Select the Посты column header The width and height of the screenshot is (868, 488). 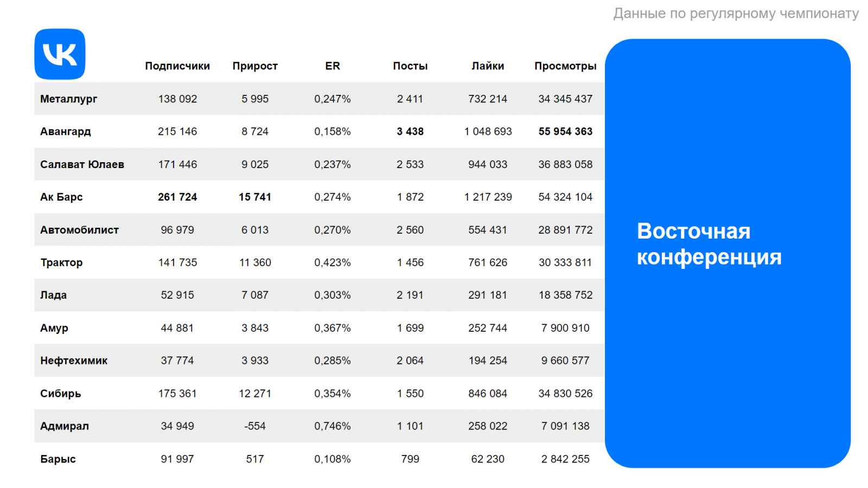pyautogui.click(x=410, y=66)
